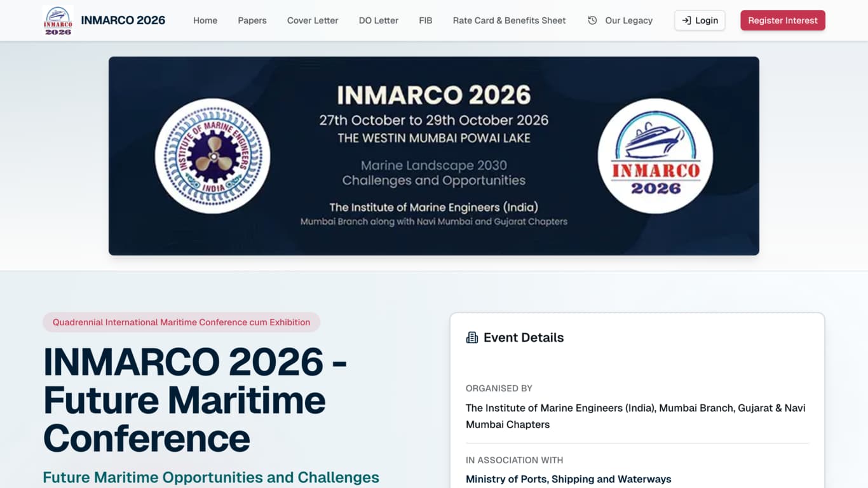Open the Home navigation item
Image resolution: width=868 pixels, height=488 pixels.
205,20
